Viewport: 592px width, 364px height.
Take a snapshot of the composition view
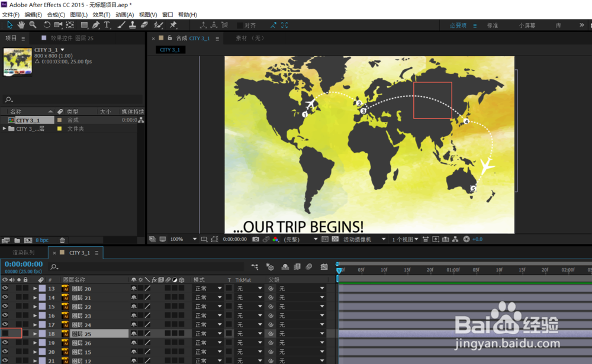point(255,239)
